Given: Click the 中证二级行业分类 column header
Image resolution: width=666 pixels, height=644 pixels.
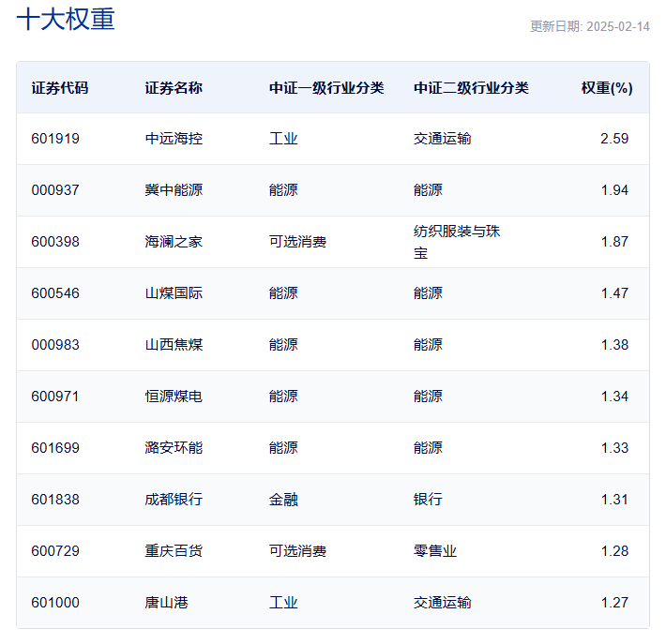Looking at the screenshot, I should (x=471, y=88).
